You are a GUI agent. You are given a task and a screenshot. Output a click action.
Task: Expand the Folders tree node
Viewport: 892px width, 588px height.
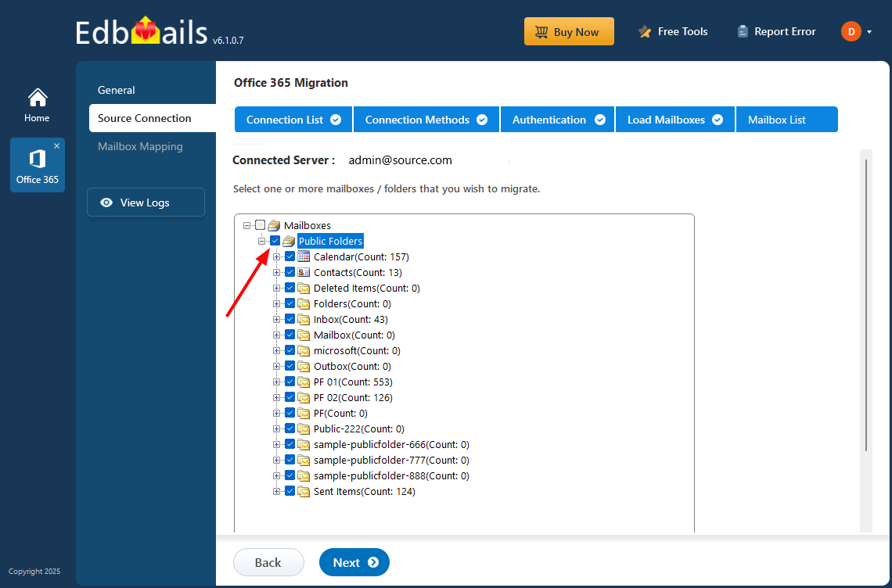coord(276,303)
